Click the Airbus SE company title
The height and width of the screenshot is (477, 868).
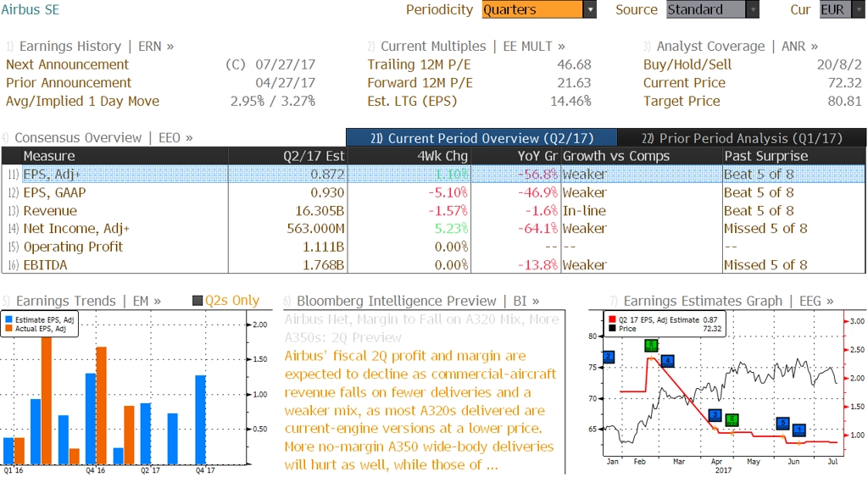click(30, 9)
